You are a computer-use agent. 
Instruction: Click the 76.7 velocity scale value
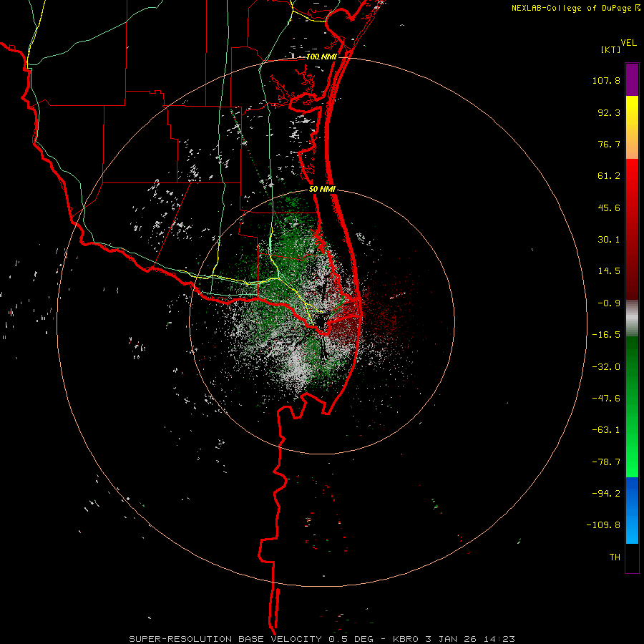(609, 144)
